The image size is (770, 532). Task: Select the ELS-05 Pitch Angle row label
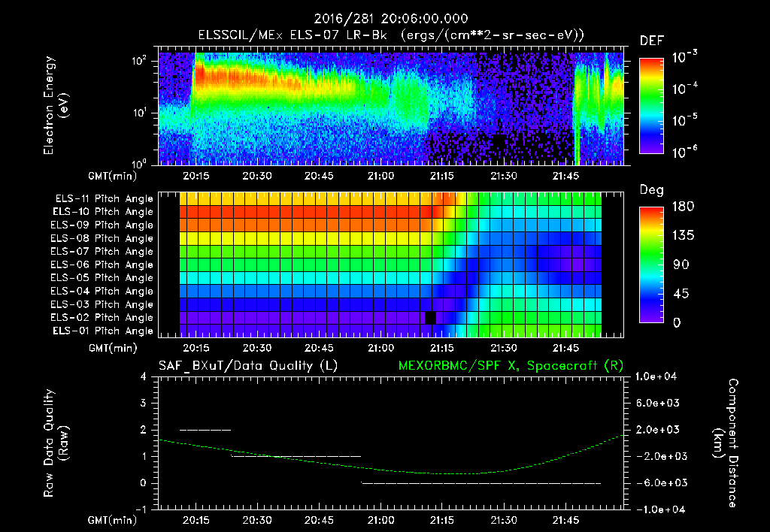click(102, 278)
